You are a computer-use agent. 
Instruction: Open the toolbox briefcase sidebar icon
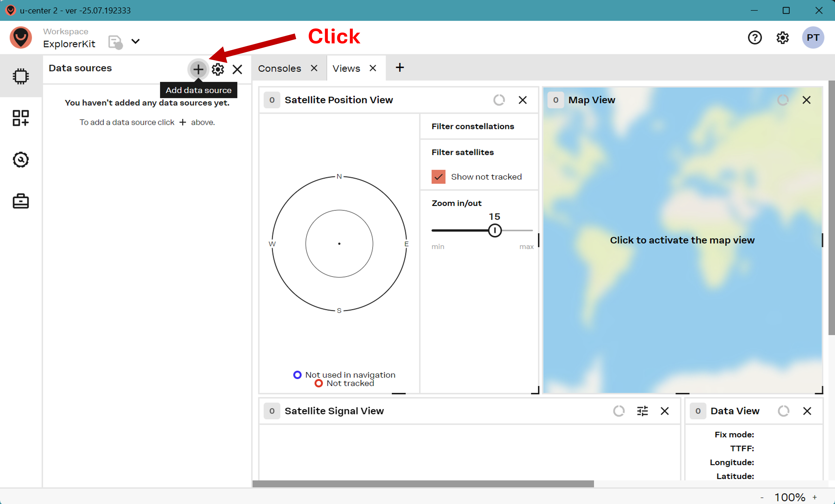pos(21,201)
